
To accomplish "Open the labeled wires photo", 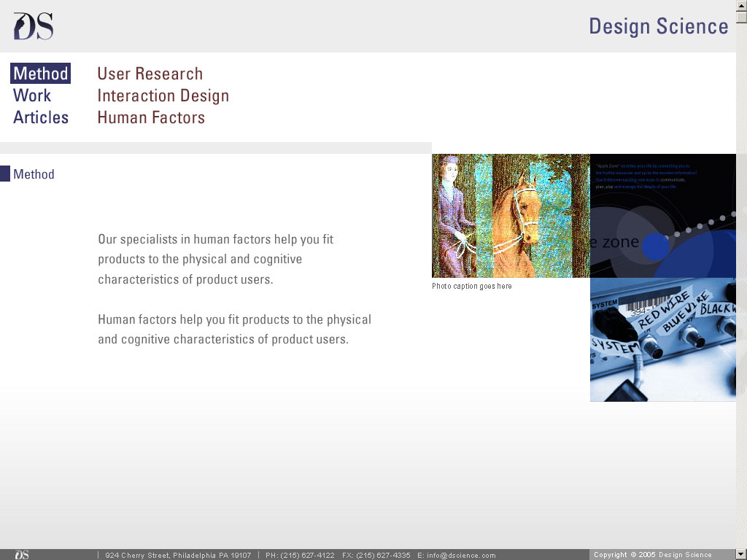I will point(662,339).
